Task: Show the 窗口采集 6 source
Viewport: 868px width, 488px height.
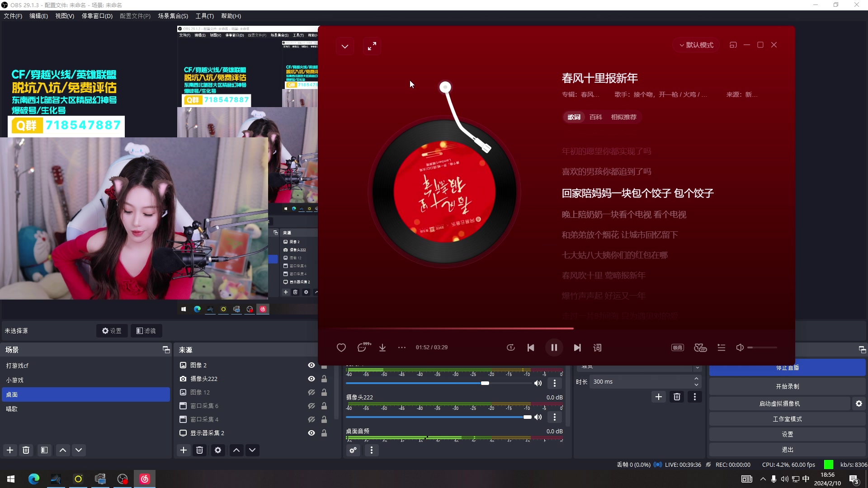Action: click(x=311, y=406)
